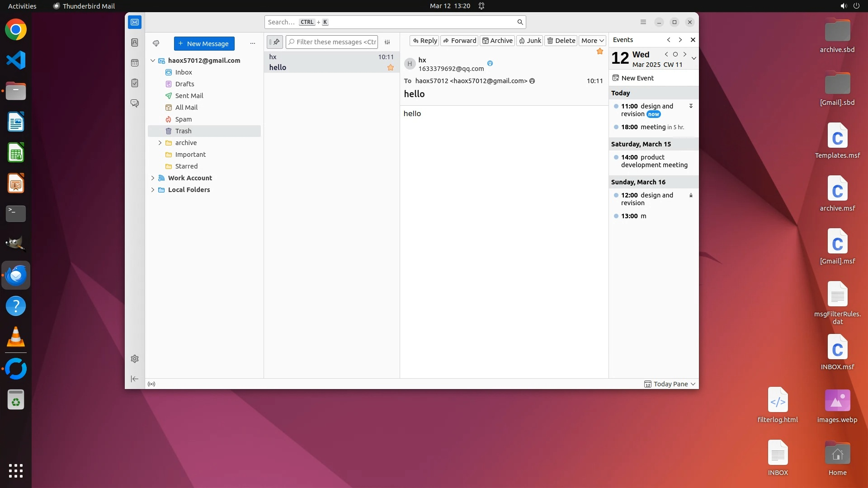
Task: Open the settings gear in sidebar
Action: tap(135, 359)
